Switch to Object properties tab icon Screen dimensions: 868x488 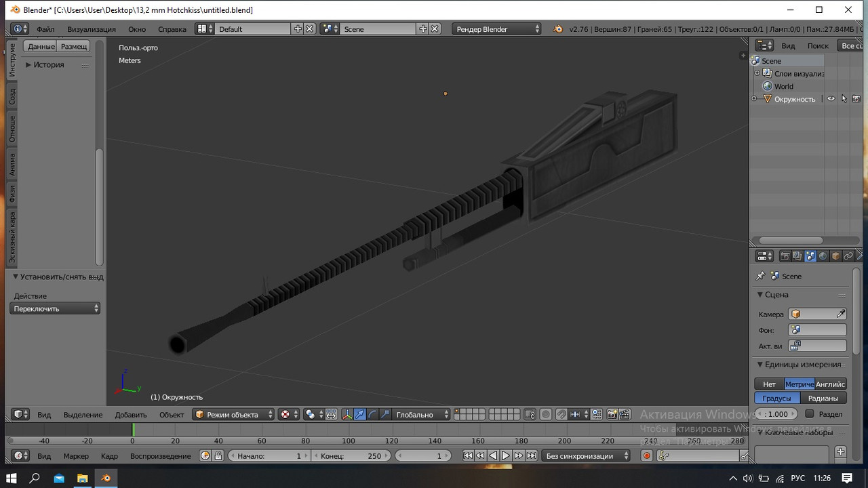(835, 256)
